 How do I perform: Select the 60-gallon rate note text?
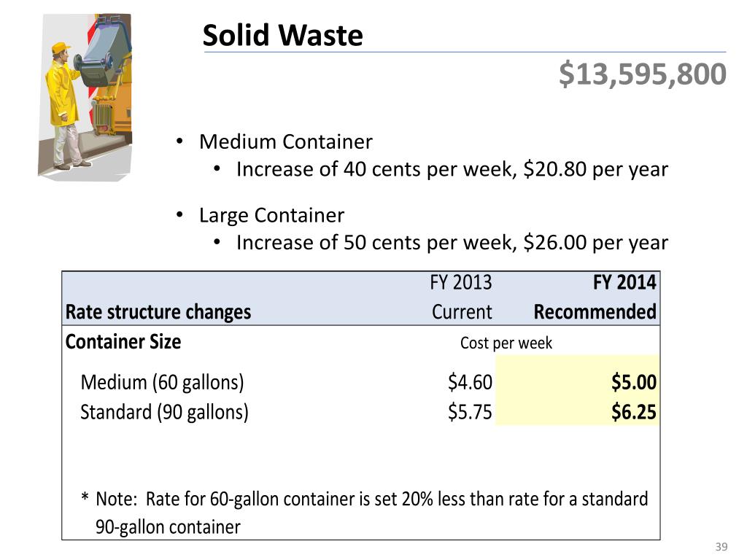pos(365,513)
